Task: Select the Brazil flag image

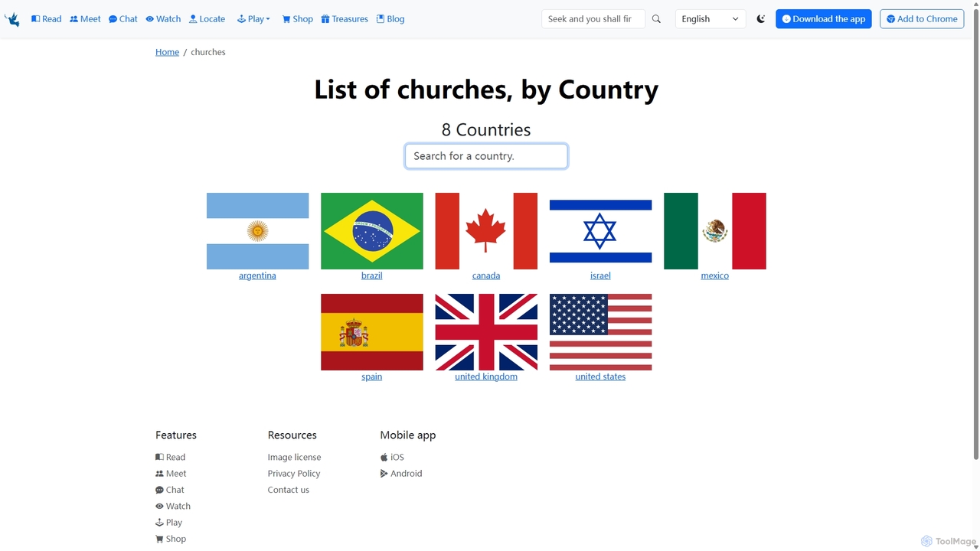Action: 372,231
